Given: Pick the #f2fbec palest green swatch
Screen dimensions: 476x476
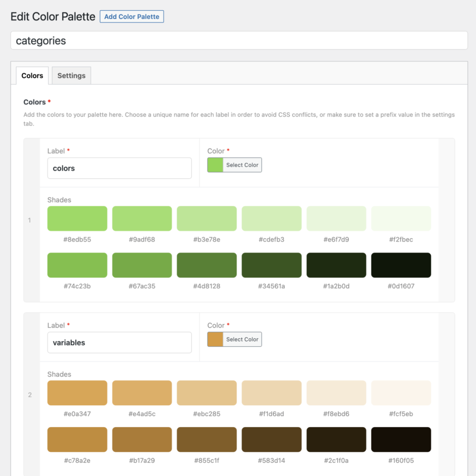Looking at the screenshot, I should coord(401,218).
